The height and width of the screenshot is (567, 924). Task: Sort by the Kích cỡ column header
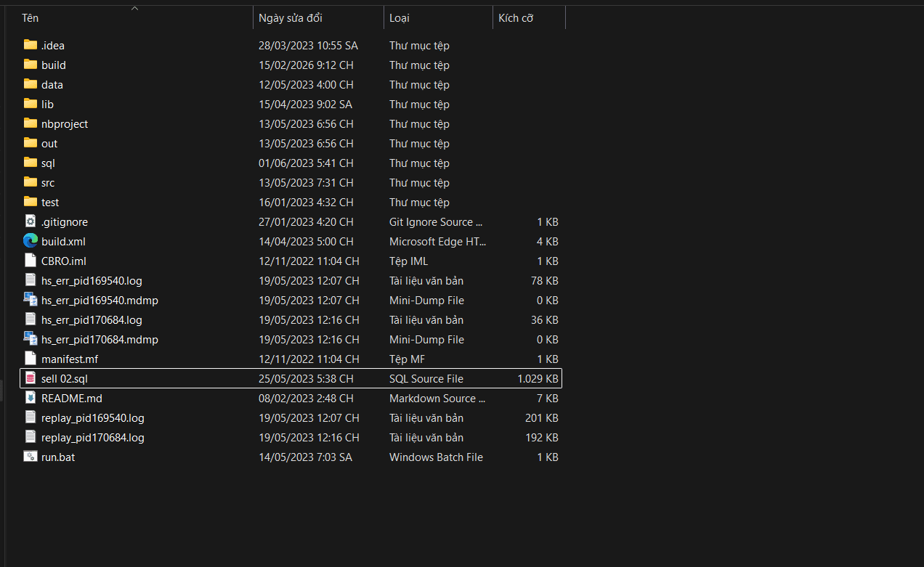[x=516, y=18]
